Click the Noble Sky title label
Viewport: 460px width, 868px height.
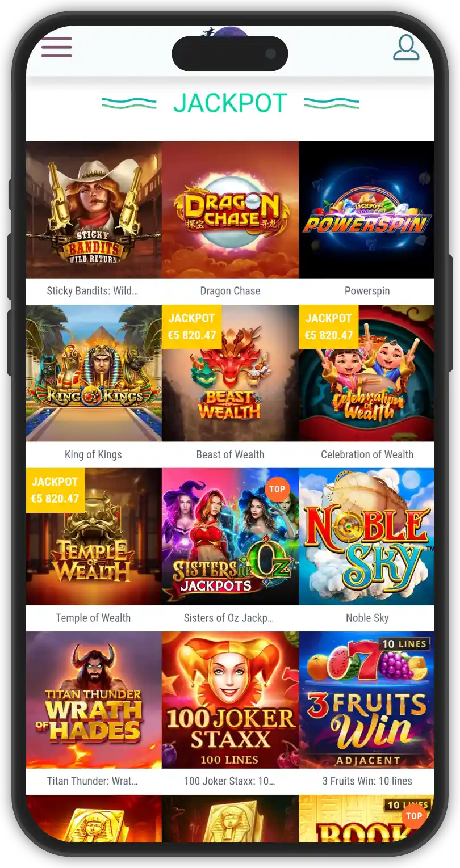point(367,618)
